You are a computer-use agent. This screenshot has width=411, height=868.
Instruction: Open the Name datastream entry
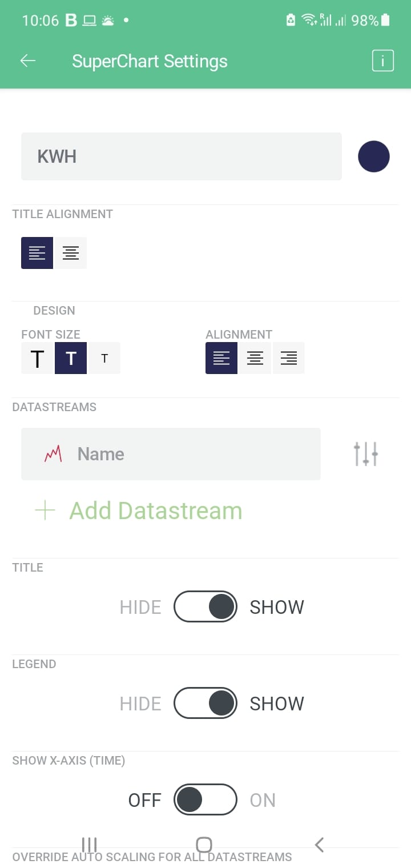(x=171, y=454)
